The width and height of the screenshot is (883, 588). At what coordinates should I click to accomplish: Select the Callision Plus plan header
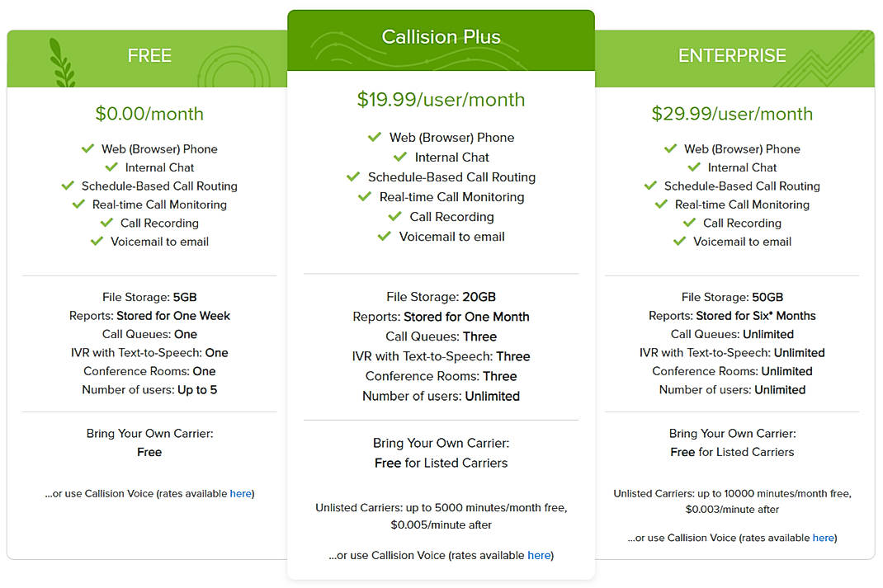(441, 37)
